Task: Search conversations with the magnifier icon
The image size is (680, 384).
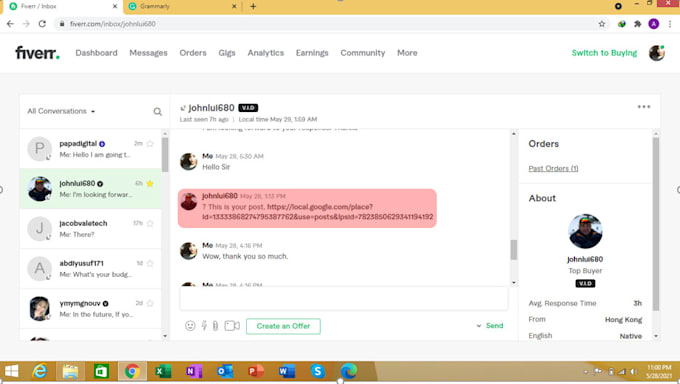Action: click(x=157, y=112)
